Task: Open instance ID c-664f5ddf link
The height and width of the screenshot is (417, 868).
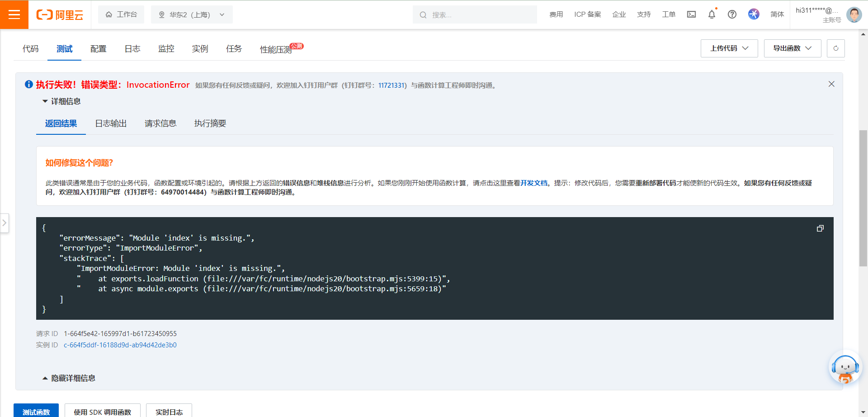Action: [120, 345]
